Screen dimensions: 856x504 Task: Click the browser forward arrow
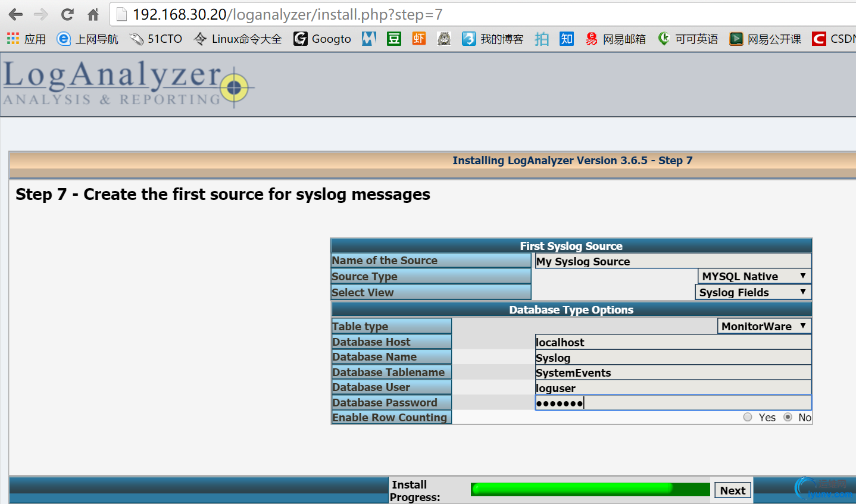41,14
